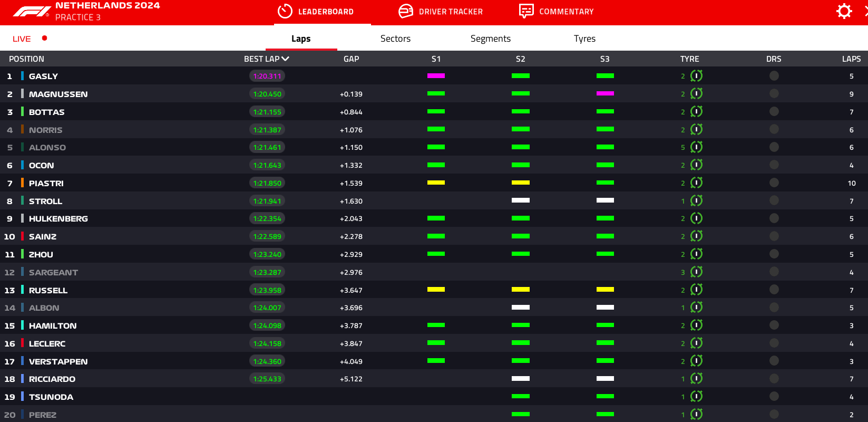Click Tsunoda's DRS indicator
This screenshot has width=868, height=422.
point(774,397)
